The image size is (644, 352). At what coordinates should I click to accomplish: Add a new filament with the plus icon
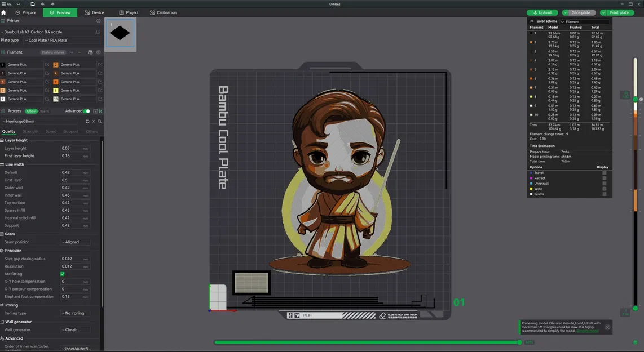point(72,52)
